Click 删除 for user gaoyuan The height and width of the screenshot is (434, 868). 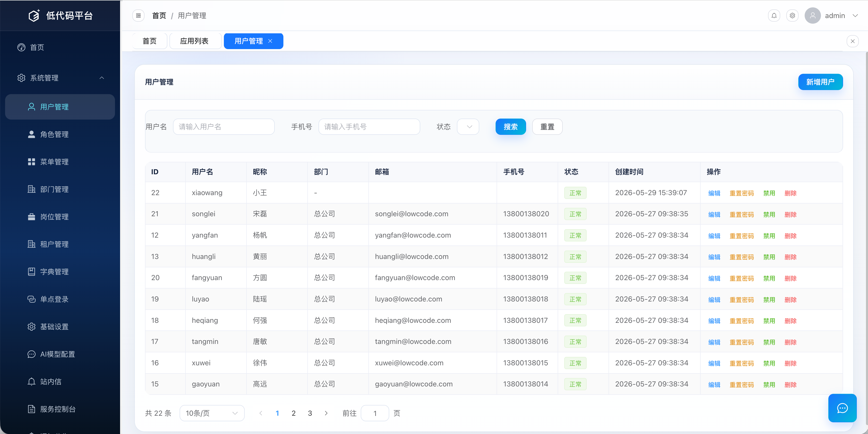point(790,384)
